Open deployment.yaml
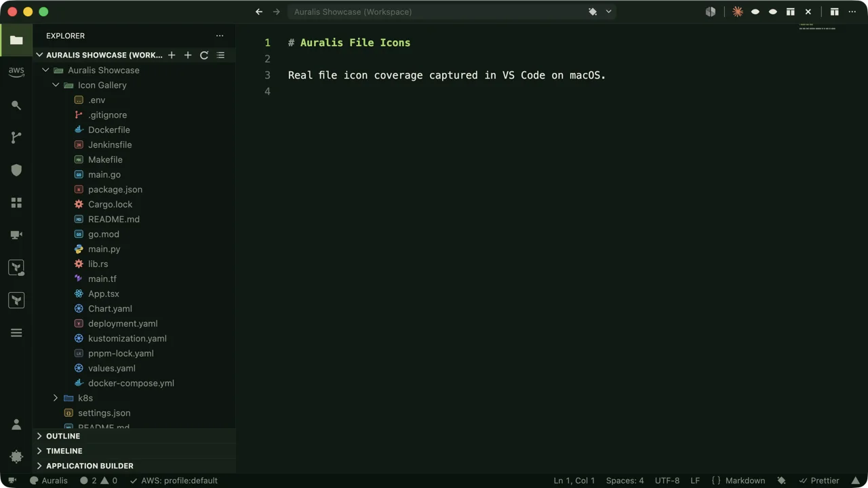Screen dimensions: 868x488 click(x=134, y=323)
